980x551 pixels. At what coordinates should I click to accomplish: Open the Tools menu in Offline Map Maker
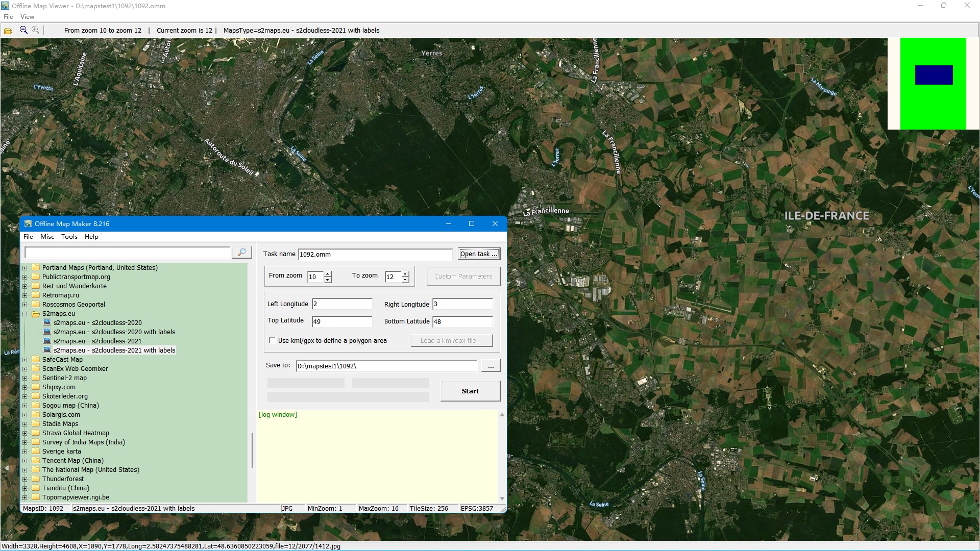[69, 237]
